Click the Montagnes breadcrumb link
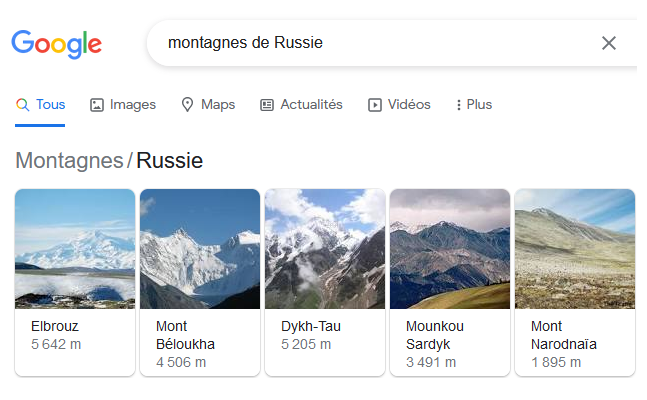The height and width of the screenshot is (400, 647). 69,160
